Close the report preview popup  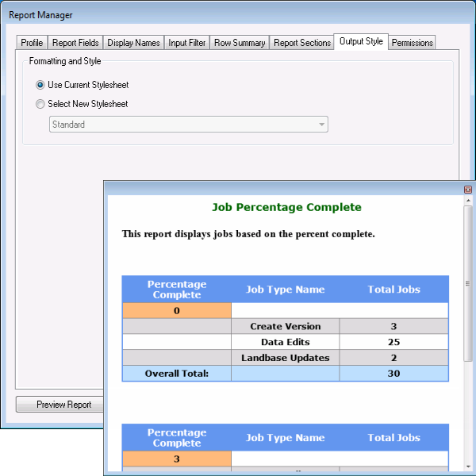468,190
